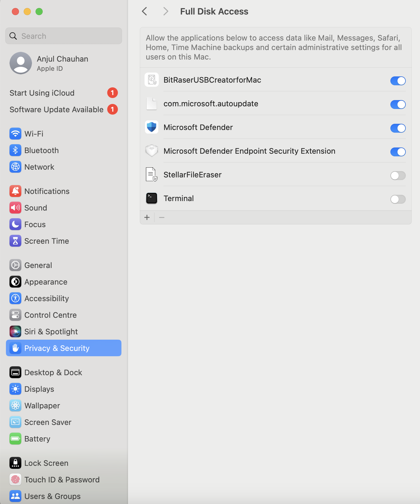Screen dimensions: 420x504
Task: Select the Focus moon icon
Action: [15, 224]
